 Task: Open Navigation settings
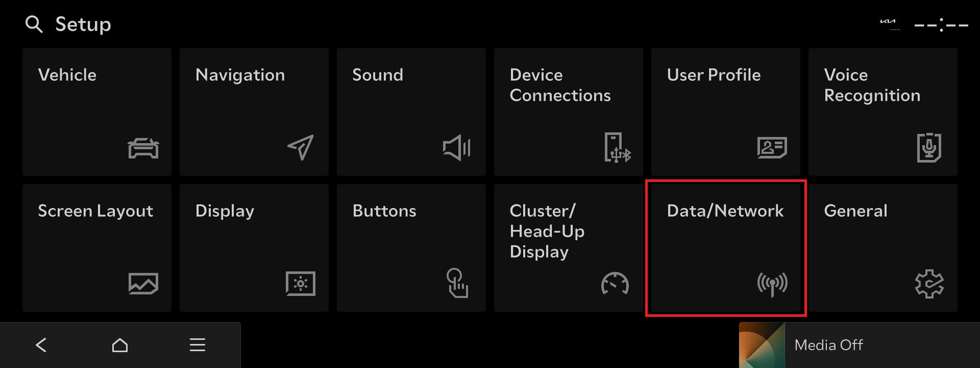[x=254, y=112]
